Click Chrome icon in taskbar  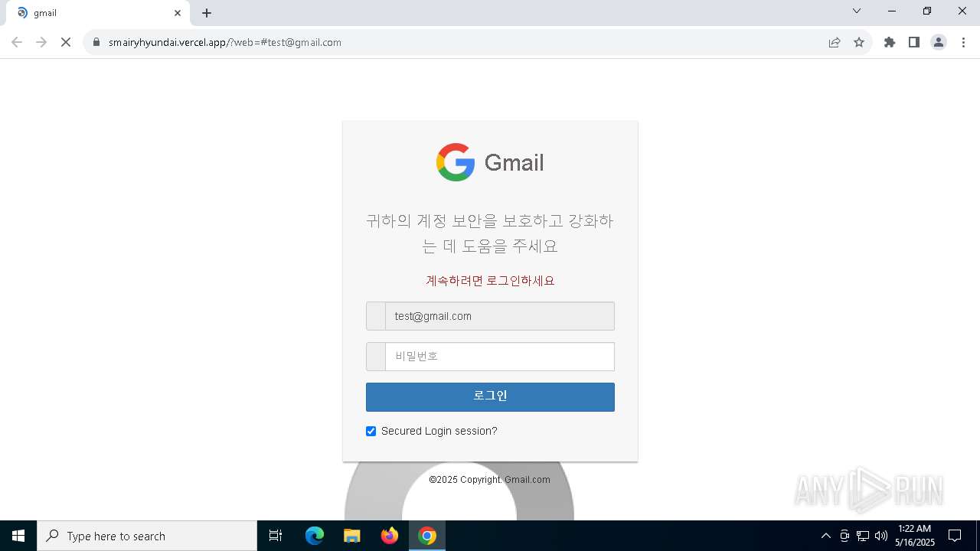[427, 536]
